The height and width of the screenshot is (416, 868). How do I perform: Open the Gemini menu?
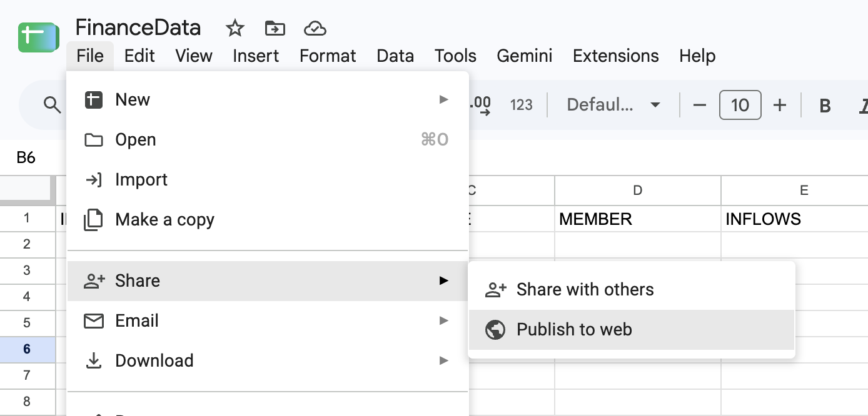525,56
